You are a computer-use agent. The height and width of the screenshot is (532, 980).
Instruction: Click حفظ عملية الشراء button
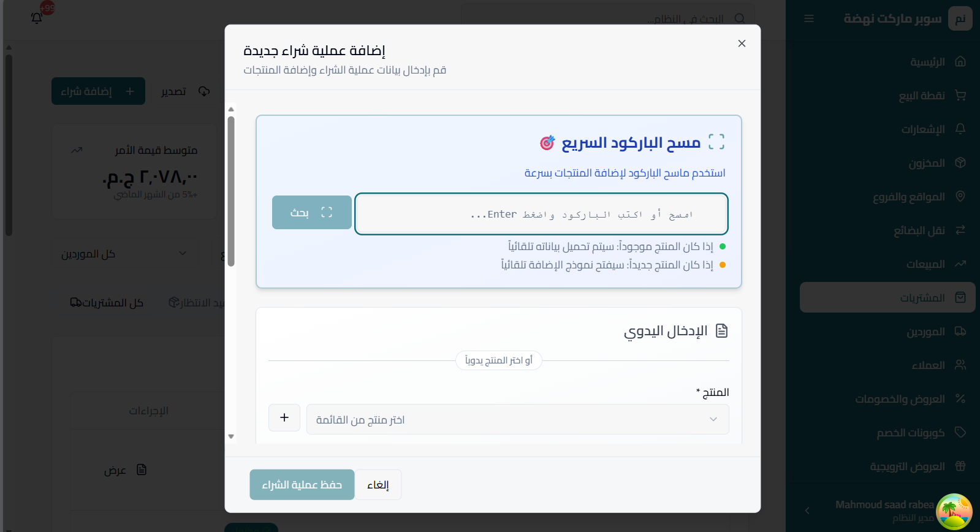302,485
